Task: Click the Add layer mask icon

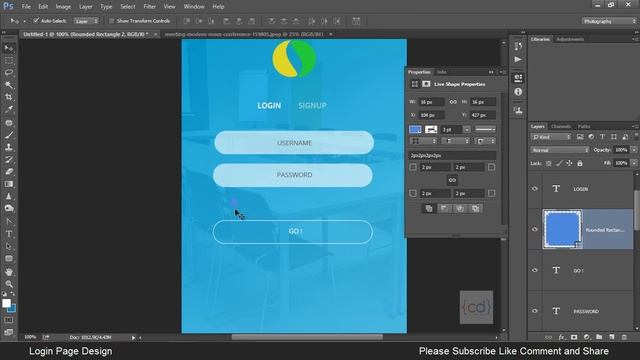Action: [574, 337]
